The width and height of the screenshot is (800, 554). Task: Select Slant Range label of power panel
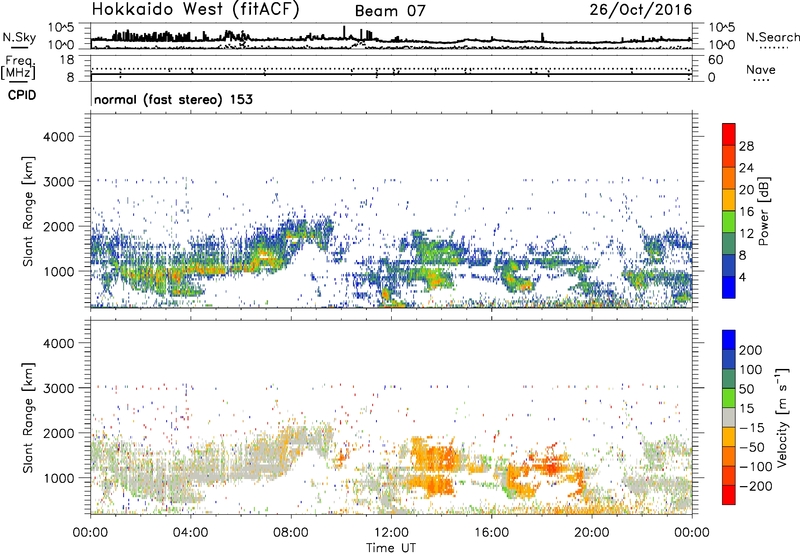click(x=28, y=211)
